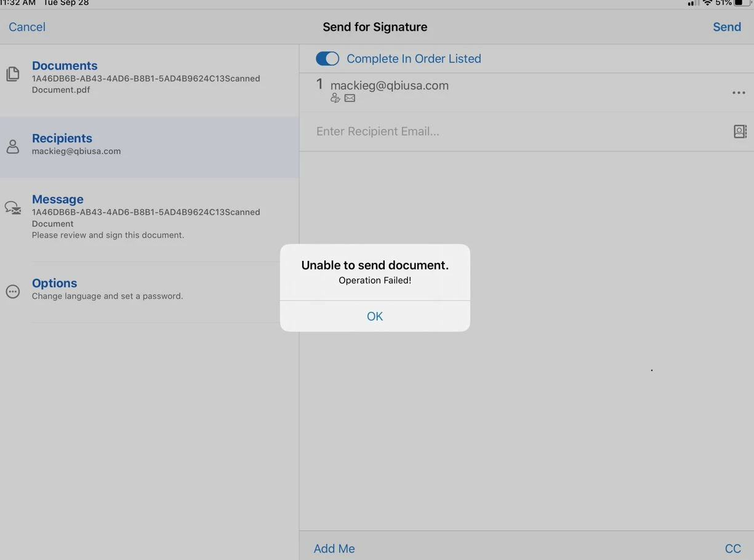The width and height of the screenshot is (754, 560).
Task: Click the Wi-Fi status icon
Action: (x=708, y=3)
